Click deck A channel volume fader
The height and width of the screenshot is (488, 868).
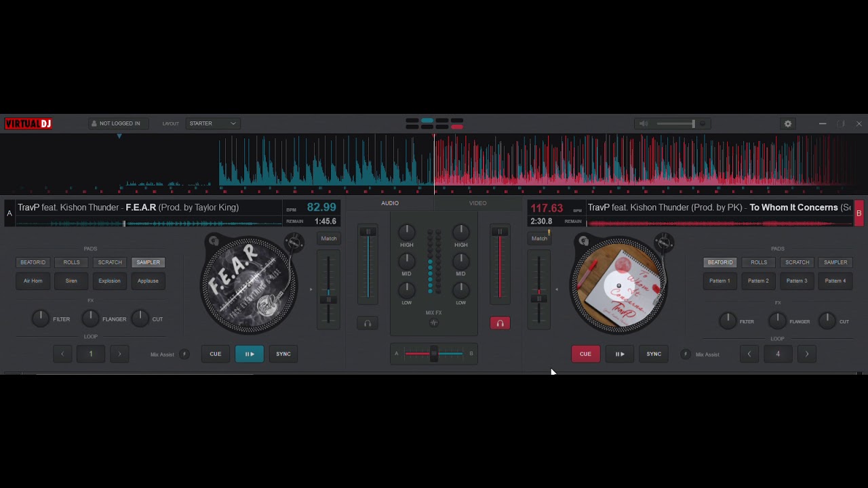pyautogui.click(x=368, y=263)
